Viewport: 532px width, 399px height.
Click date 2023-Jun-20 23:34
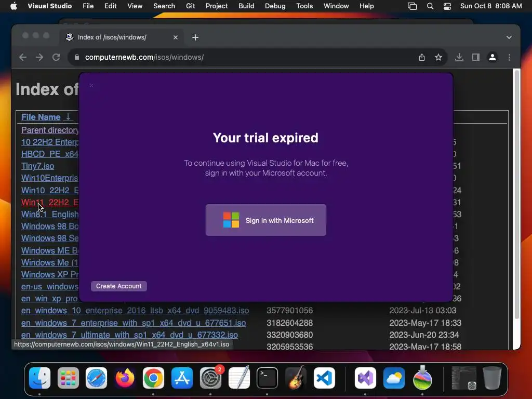[424, 335]
